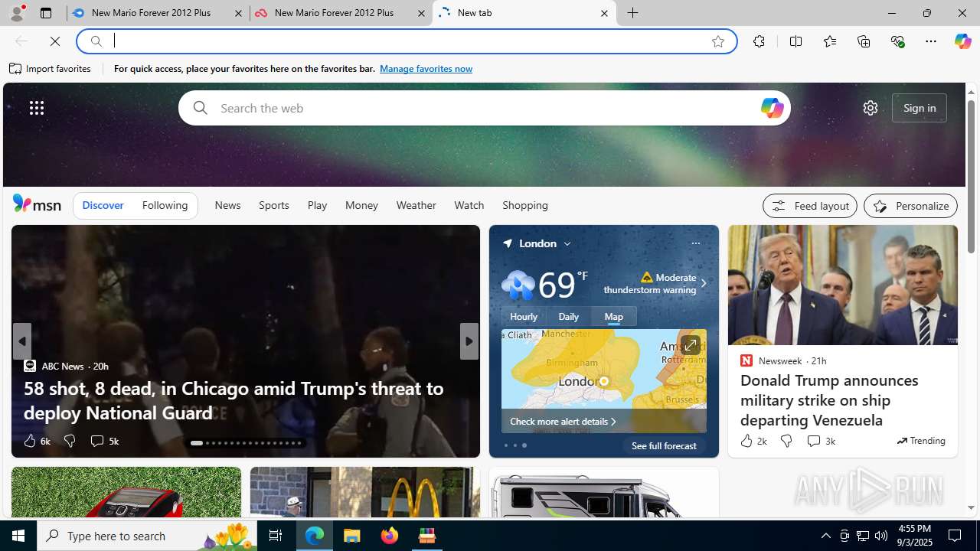Open a new browser tab
This screenshot has width=980, height=551.
point(632,13)
